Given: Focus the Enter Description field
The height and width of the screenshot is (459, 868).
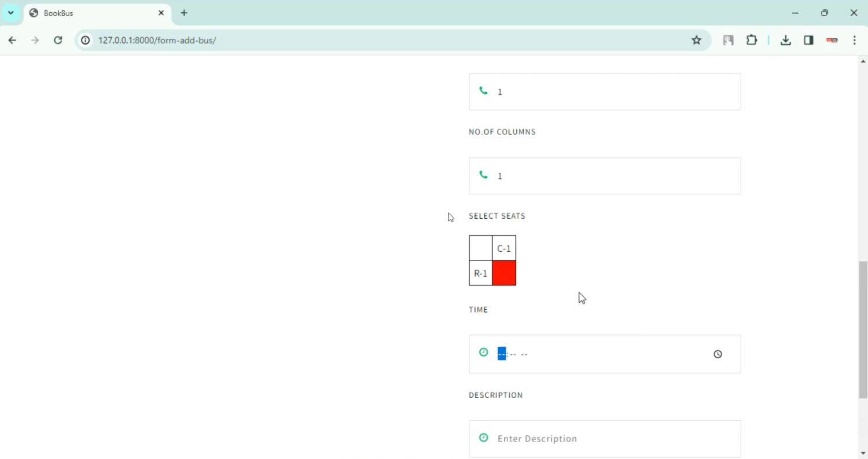Looking at the screenshot, I should tap(605, 439).
